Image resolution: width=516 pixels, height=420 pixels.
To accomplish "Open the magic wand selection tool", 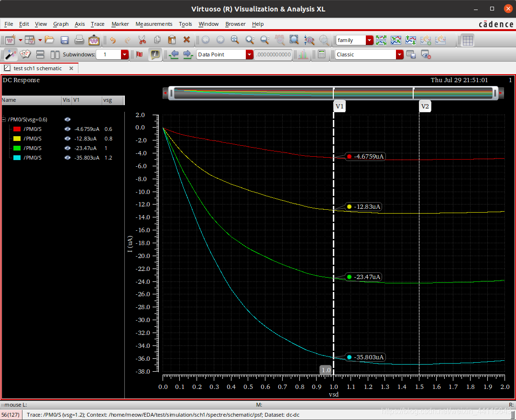I will click(x=11, y=54).
